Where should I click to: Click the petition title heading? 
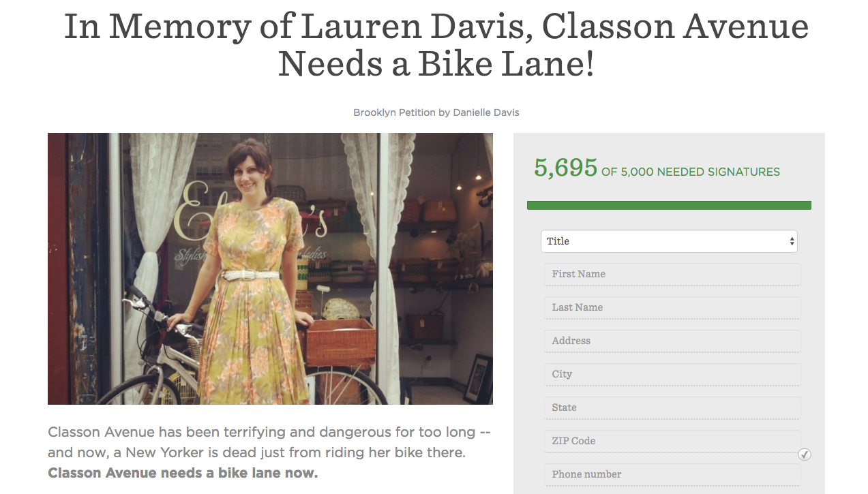436,45
